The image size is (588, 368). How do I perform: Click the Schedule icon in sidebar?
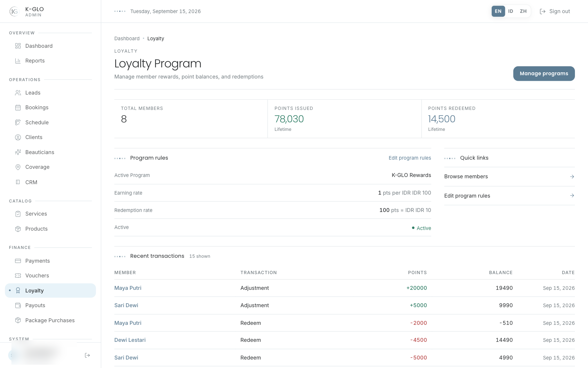18,122
